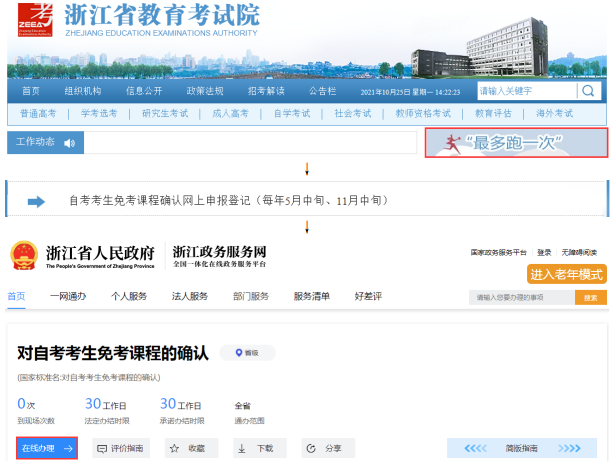Switch to the 个人服务 tab
Screen dimensions: 614x476
point(128,297)
